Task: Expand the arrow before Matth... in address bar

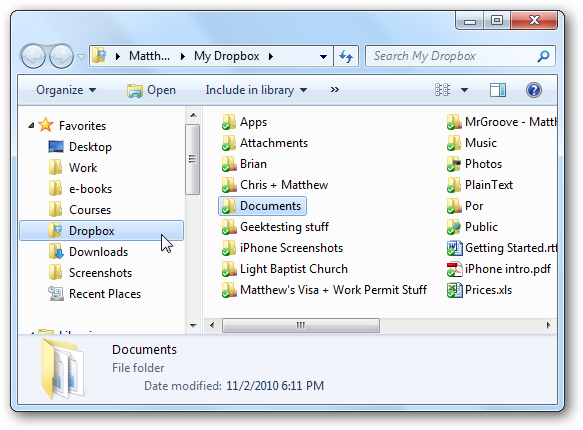Action: (118, 56)
